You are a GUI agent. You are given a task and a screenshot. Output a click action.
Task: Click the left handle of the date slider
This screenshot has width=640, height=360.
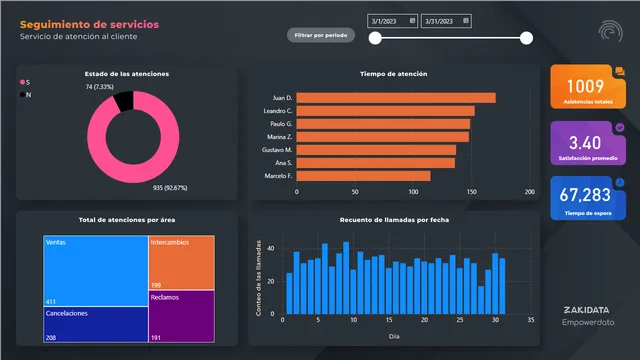(x=375, y=38)
